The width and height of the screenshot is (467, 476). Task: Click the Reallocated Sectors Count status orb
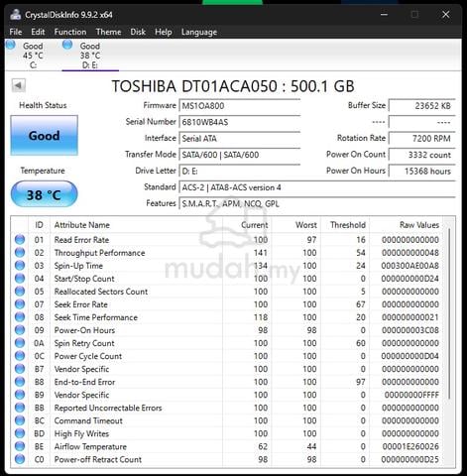pyautogui.click(x=20, y=292)
